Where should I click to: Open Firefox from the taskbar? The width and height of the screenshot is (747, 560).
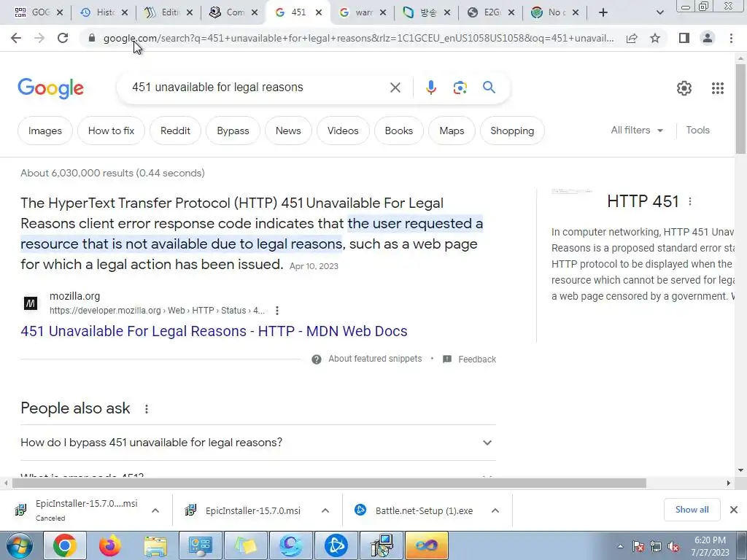[109, 545]
